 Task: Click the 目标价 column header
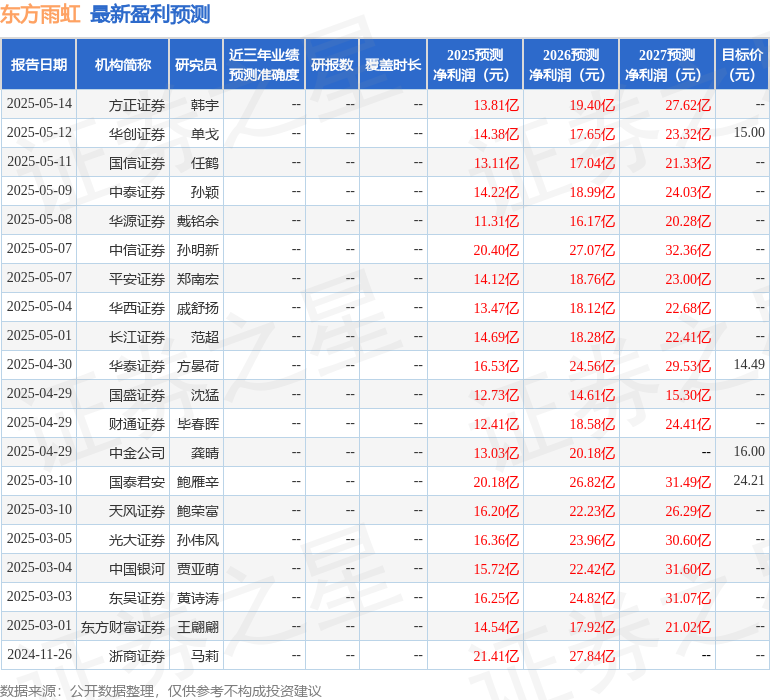click(742, 65)
